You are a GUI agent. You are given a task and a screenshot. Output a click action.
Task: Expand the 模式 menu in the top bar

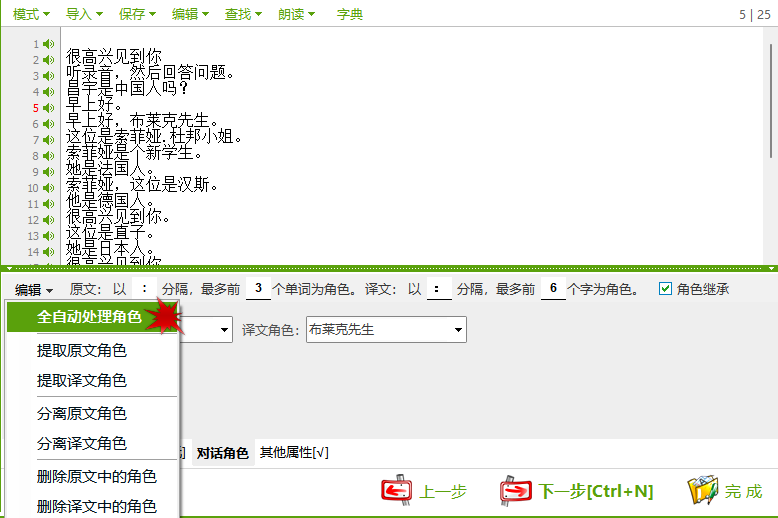click(32, 14)
